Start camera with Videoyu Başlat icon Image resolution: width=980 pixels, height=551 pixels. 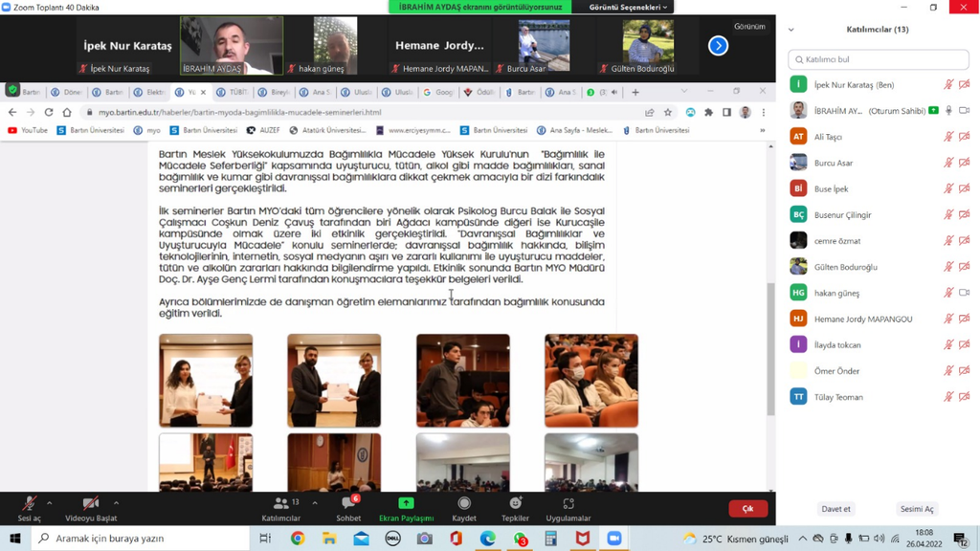tap(90, 504)
